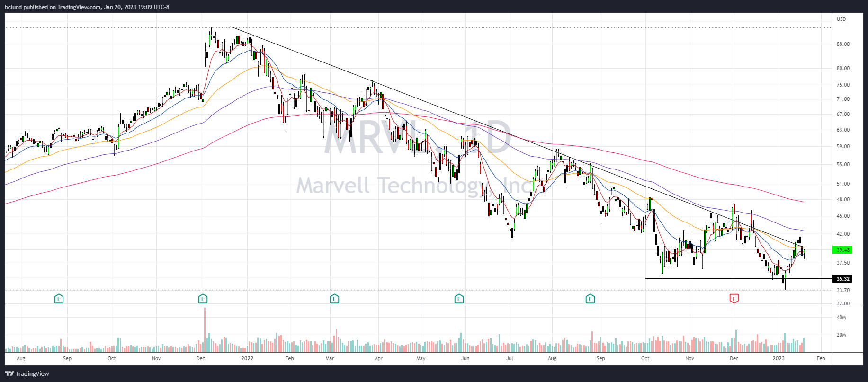The height and width of the screenshot is (382, 868).
Task: Click the 51.00 price axis label
Action: click(x=843, y=184)
